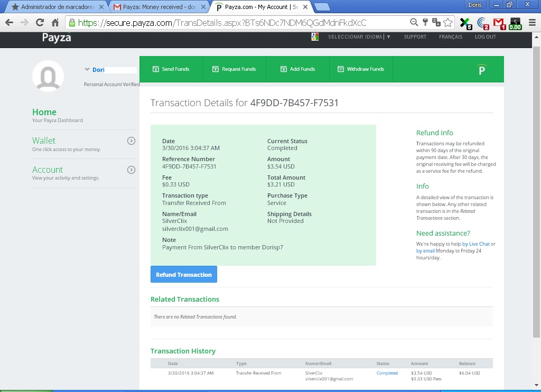This screenshot has height=392, width=541.
Task: Open the 0.00 balance extension icon
Action: coord(515,23)
